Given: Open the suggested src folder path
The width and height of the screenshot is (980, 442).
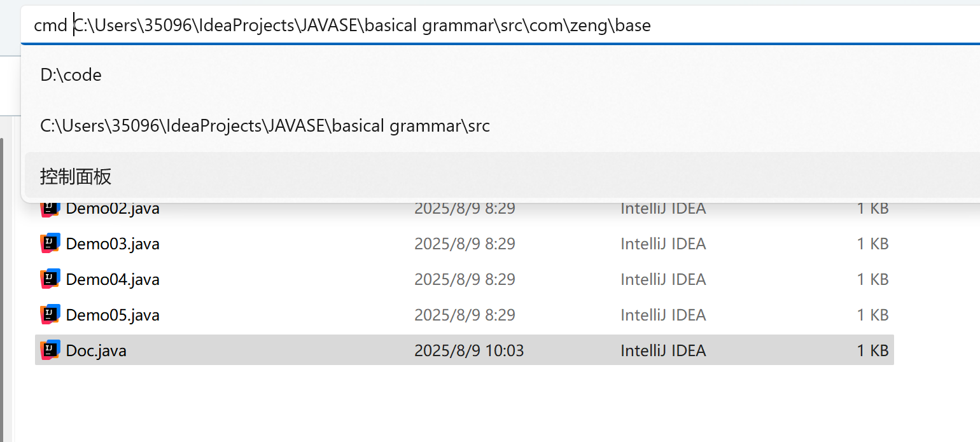Looking at the screenshot, I should pyautogui.click(x=265, y=125).
